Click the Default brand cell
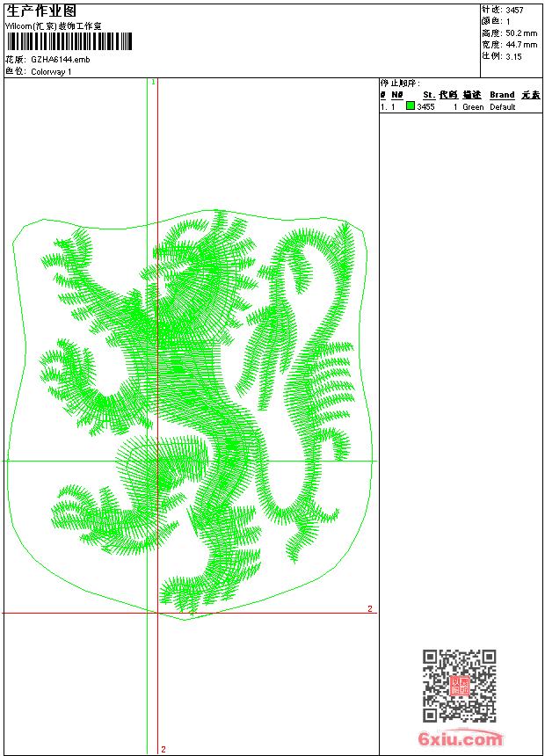The image size is (545, 756). (503, 107)
